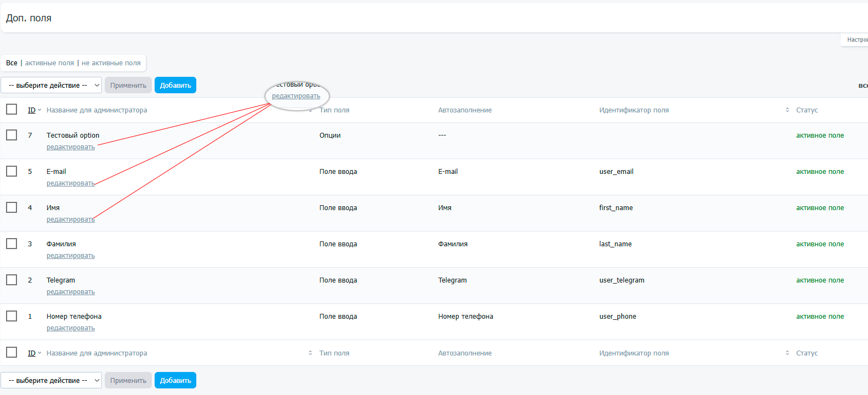Image resolution: width=868 pixels, height=395 pixels.
Task: Tick the checkbox for Тестовый option row
Action: [x=12, y=135]
